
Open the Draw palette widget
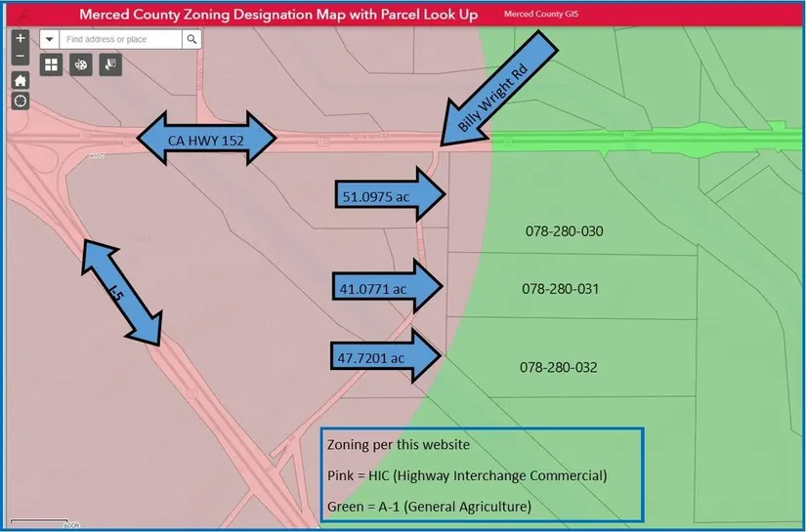[81, 64]
